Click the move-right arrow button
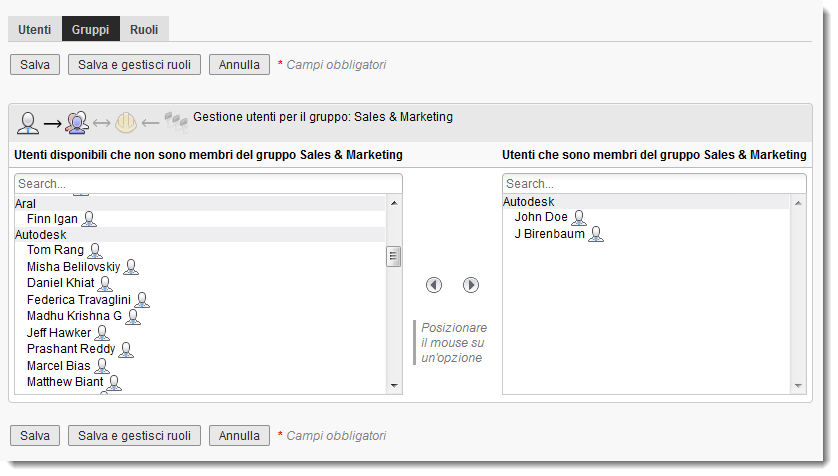Screen dimensions: 838x476 pyautogui.click(x=471, y=285)
